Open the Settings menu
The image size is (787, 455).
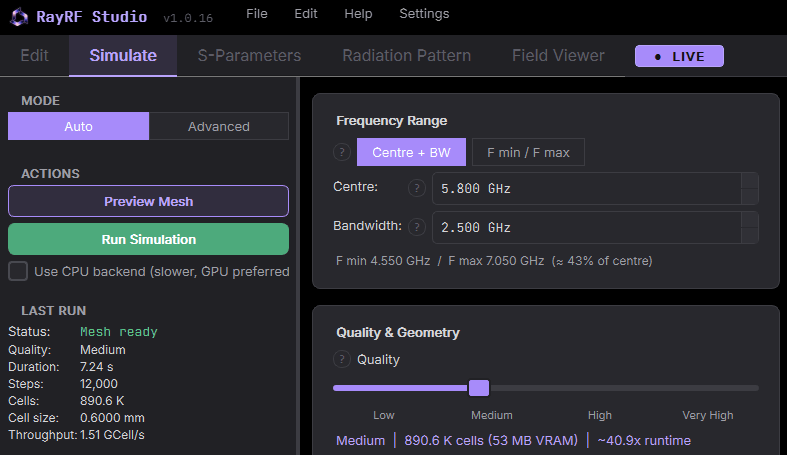point(424,14)
